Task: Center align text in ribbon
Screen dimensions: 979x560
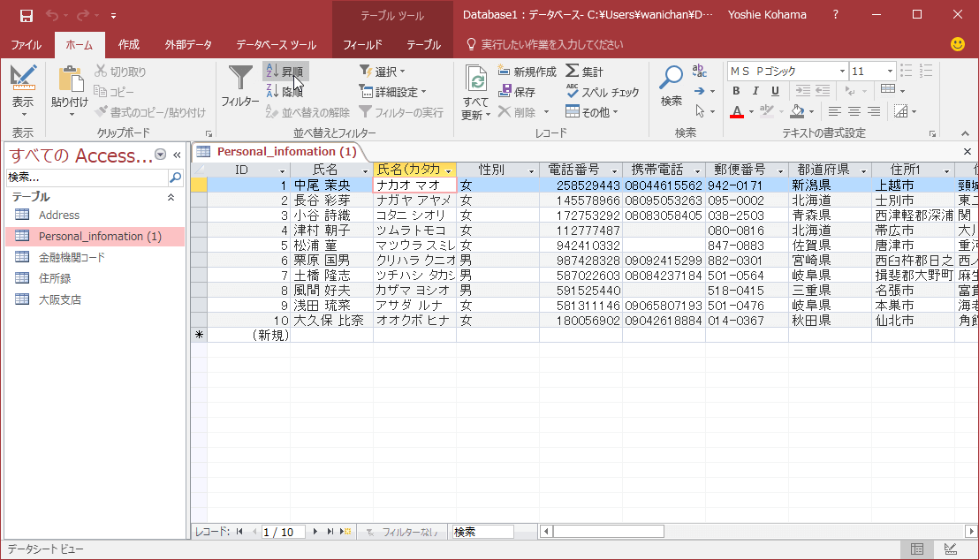Action: pyautogui.click(x=854, y=112)
